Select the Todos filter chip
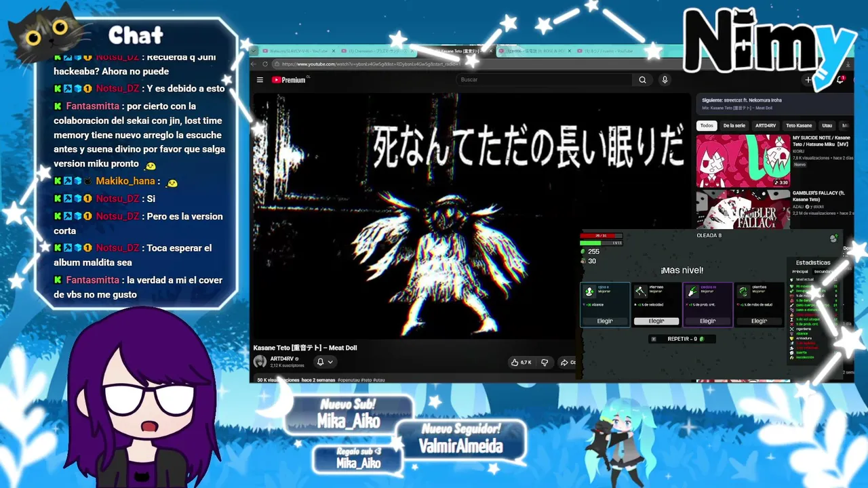 [707, 125]
